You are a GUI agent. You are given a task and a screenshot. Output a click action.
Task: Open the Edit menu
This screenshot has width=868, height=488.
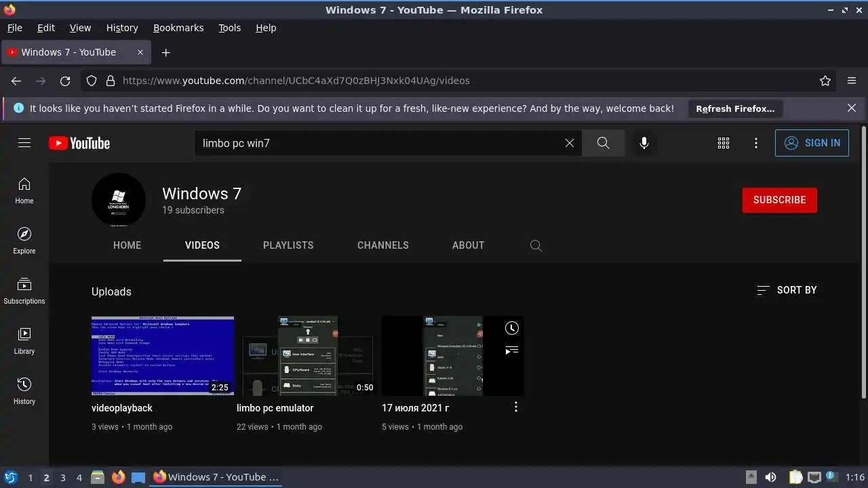click(46, 28)
